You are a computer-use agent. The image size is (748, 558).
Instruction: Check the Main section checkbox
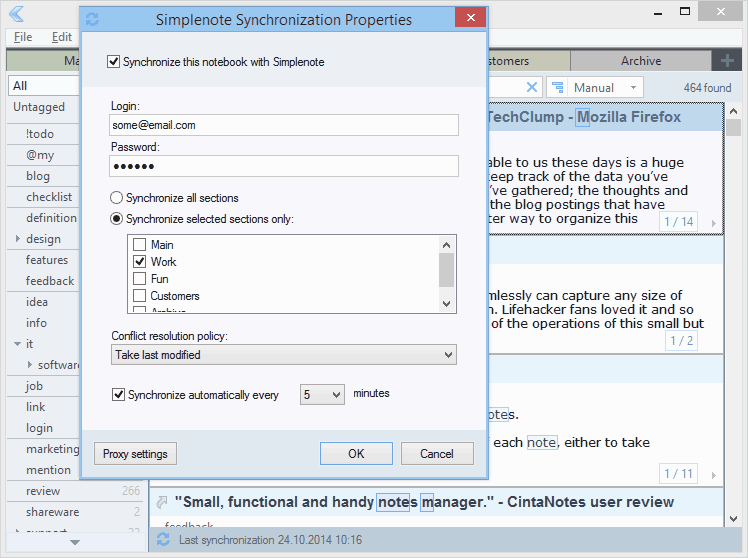139,245
